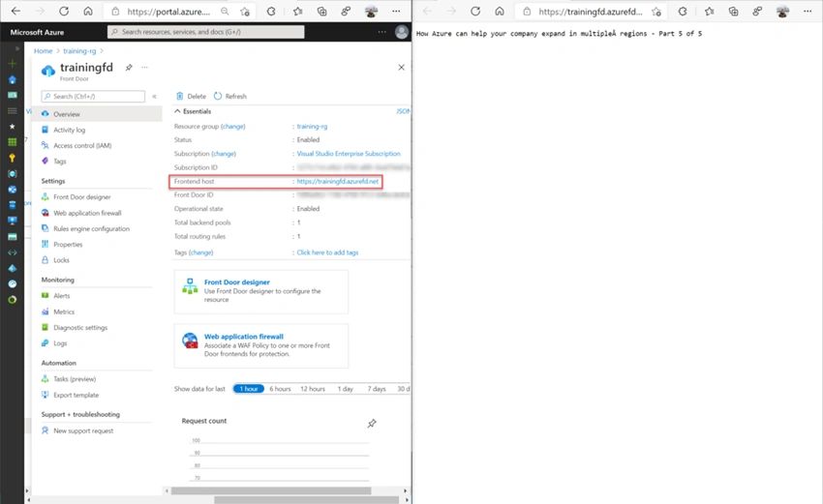Viewport: 823px width, 504px height.
Task: Open training-rg resource group value
Action: click(312, 127)
